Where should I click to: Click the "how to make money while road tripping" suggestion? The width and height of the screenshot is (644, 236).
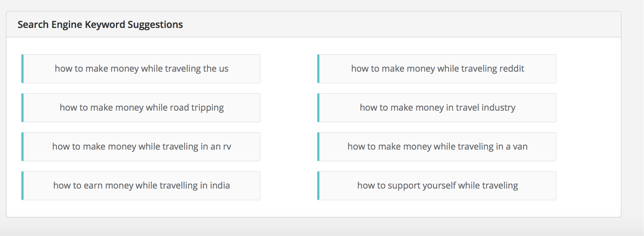click(x=141, y=107)
